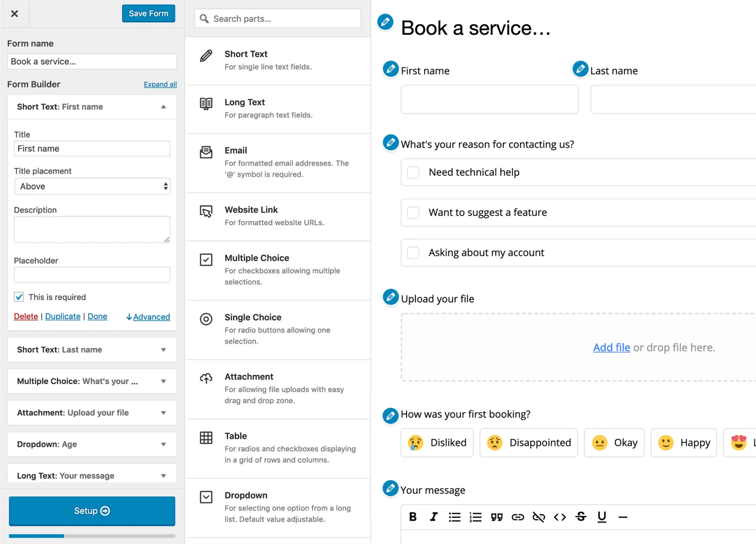Click the 'Search parts' input field
756x544 pixels.
(277, 18)
